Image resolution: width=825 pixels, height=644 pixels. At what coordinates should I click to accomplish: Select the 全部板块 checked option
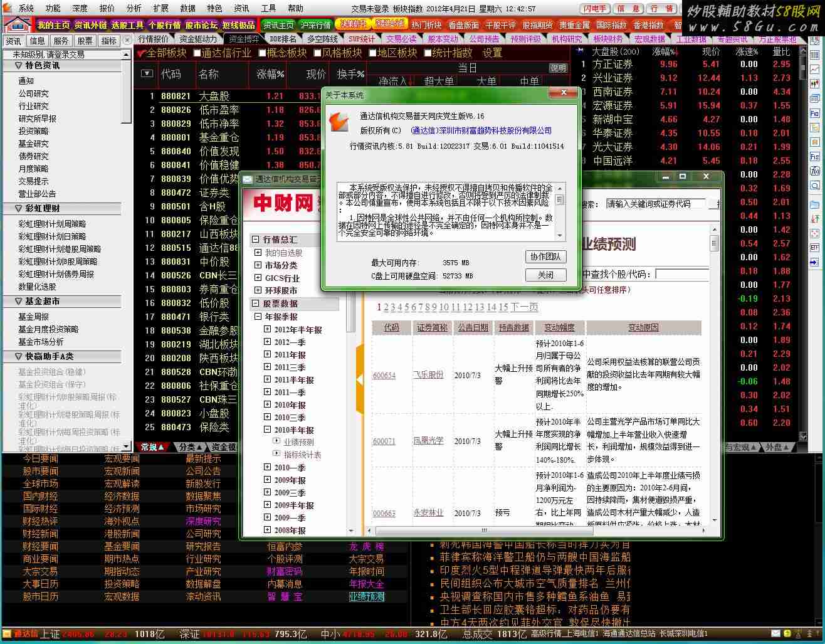point(162,53)
